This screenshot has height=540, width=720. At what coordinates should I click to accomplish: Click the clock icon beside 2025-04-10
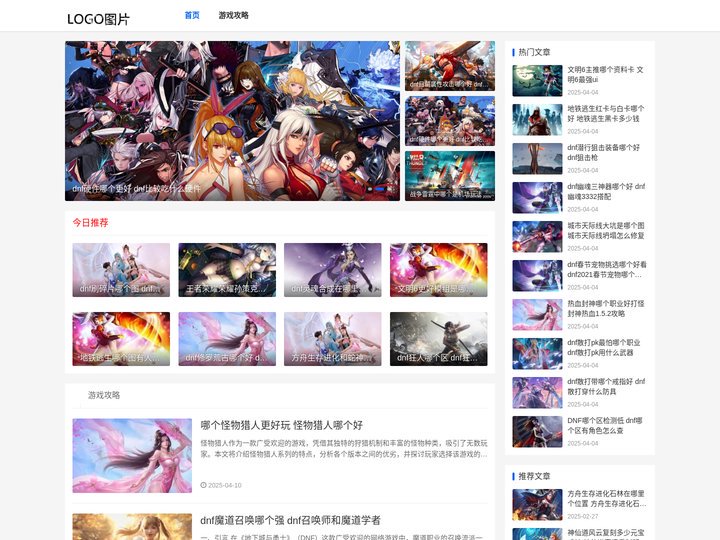coord(203,485)
